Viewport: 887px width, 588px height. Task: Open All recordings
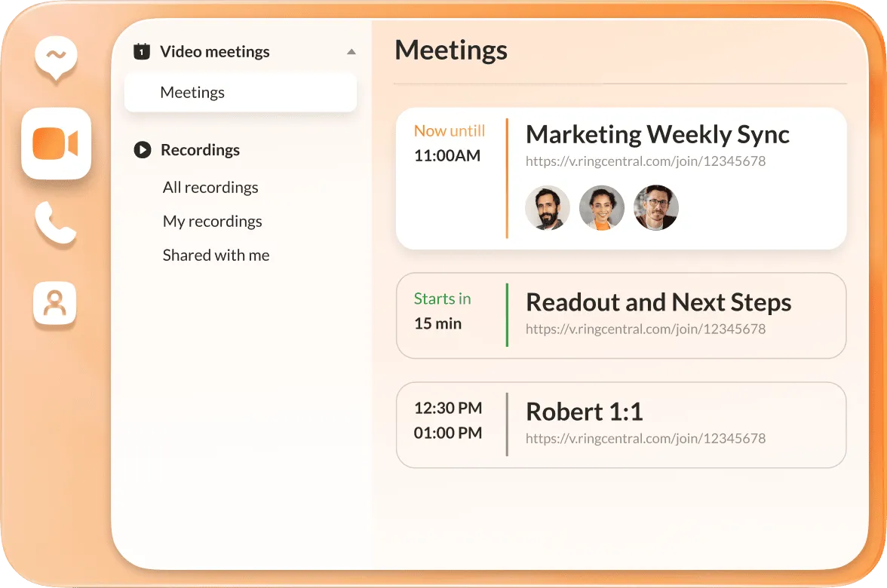pyautogui.click(x=210, y=187)
